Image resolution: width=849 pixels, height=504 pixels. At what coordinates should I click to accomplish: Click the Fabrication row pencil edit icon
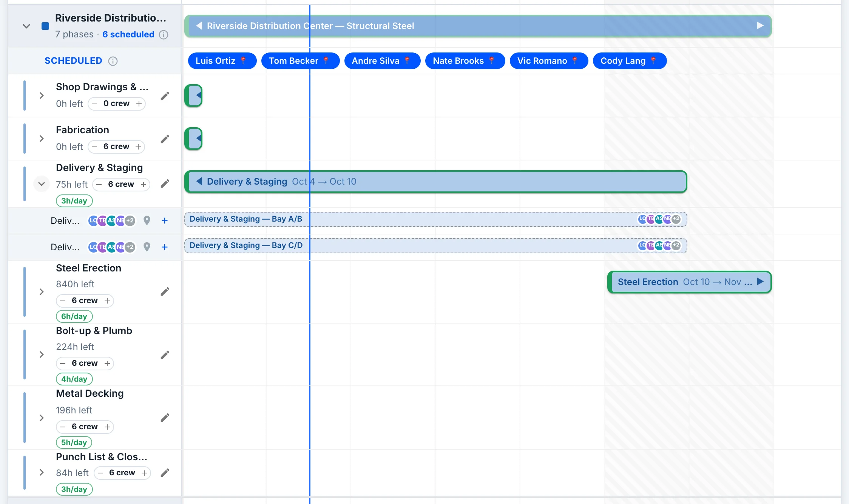(165, 139)
